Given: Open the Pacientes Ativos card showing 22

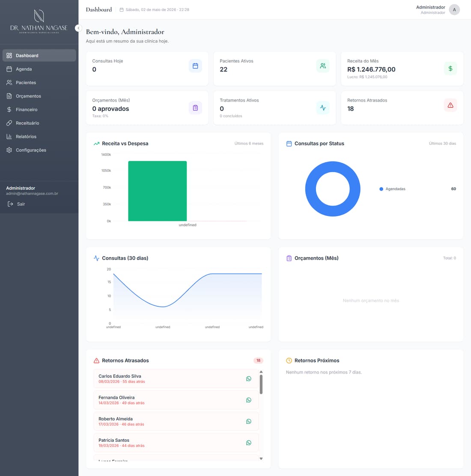Looking at the screenshot, I should tap(274, 69).
